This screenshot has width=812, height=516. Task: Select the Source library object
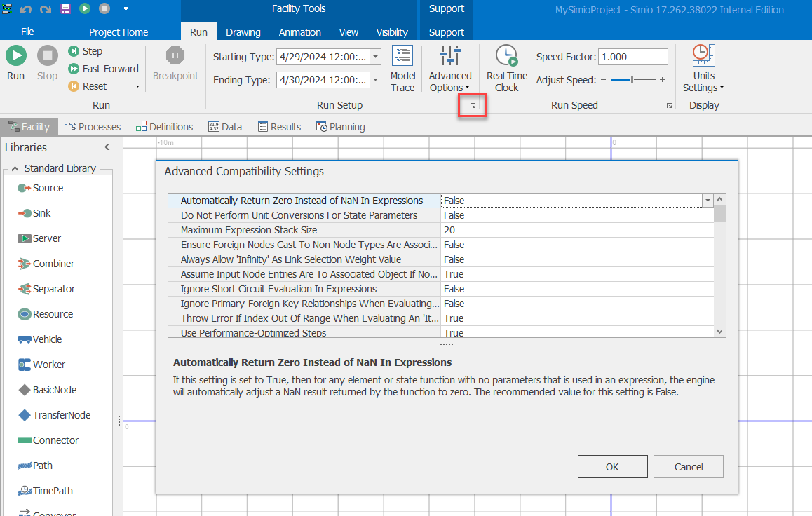41,188
